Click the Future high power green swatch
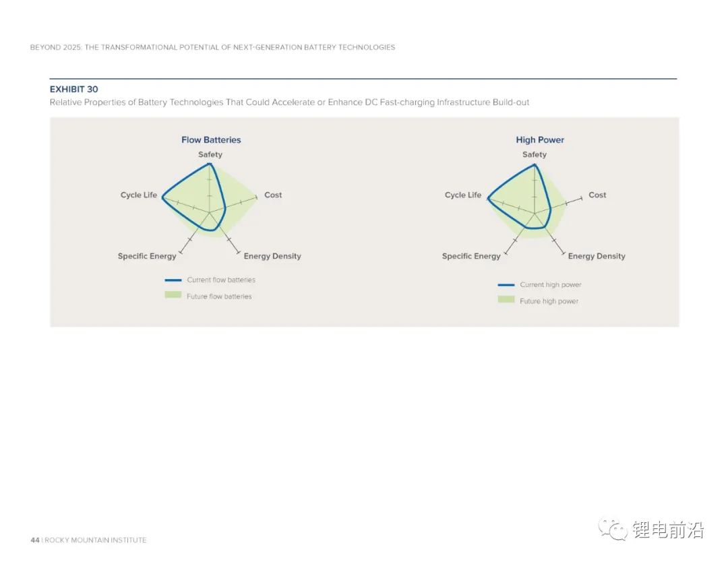This screenshot has height=562, width=728. [506, 300]
